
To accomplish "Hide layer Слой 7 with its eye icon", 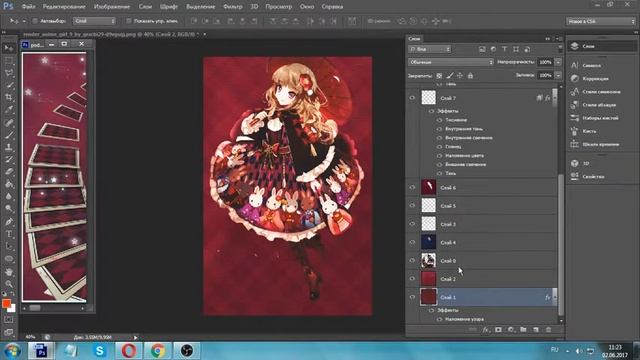I will click(412, 98).
